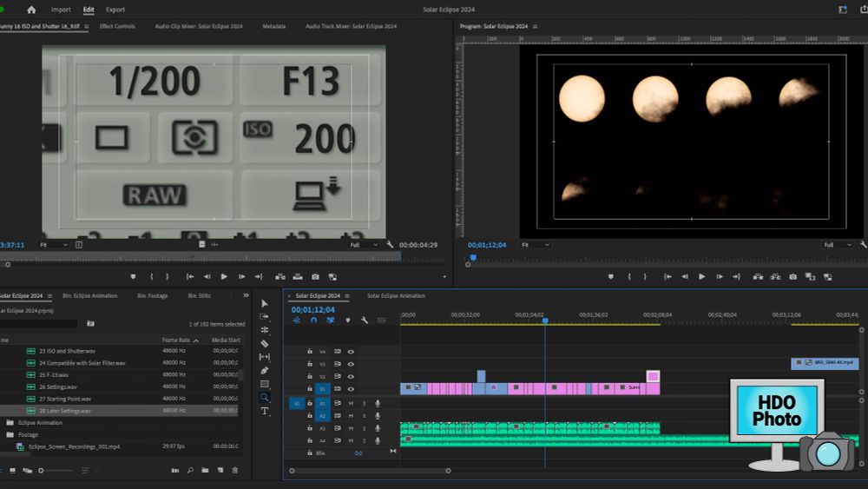Image resolution: width=868 pixels, height=489 pixels.
Task: Hide track V2 using its eye icon
Action: pyautogui.click(x=351, y=376)
